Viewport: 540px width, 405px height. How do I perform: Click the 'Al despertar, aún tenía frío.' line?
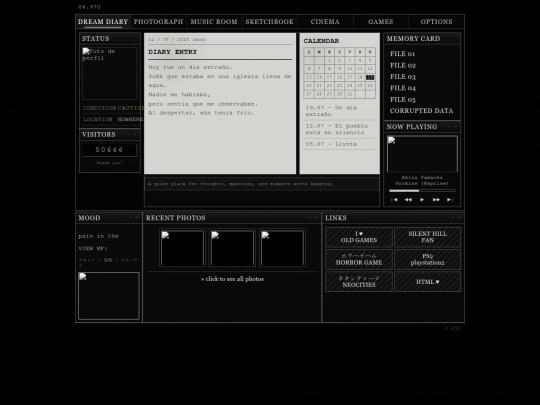coord(201,113)
